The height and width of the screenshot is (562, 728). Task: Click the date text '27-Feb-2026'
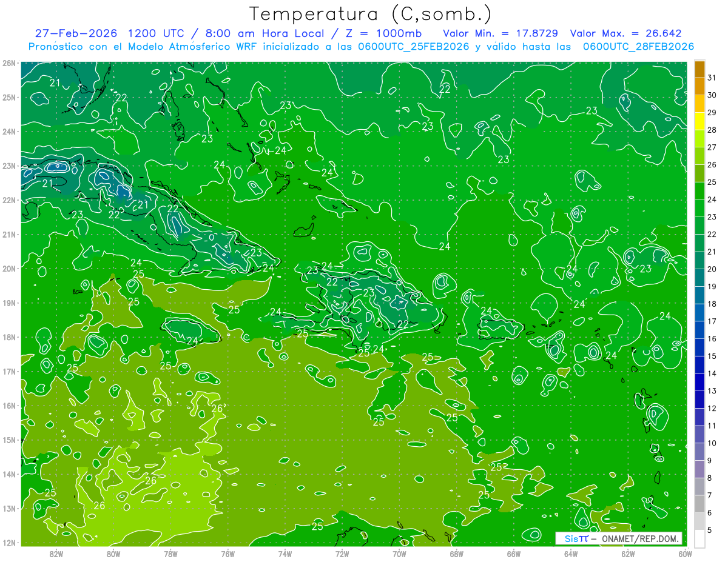click(75, 33)
